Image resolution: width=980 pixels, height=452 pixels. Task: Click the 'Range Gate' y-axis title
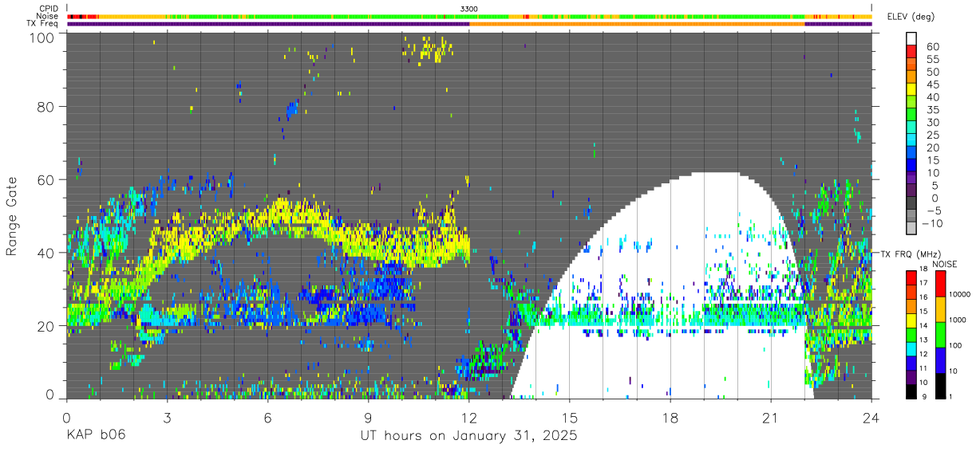tap(12, 215)
